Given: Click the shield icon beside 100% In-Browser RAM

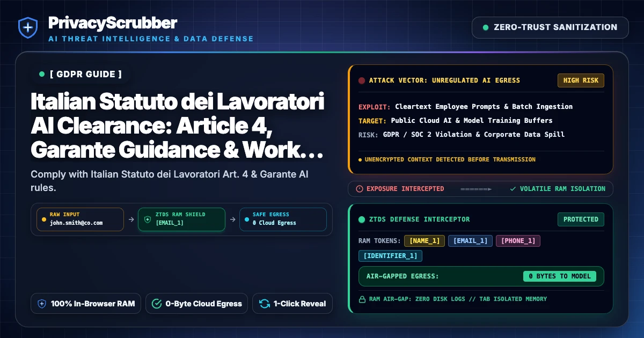Looking at the screenshot, I should point(42,304).
